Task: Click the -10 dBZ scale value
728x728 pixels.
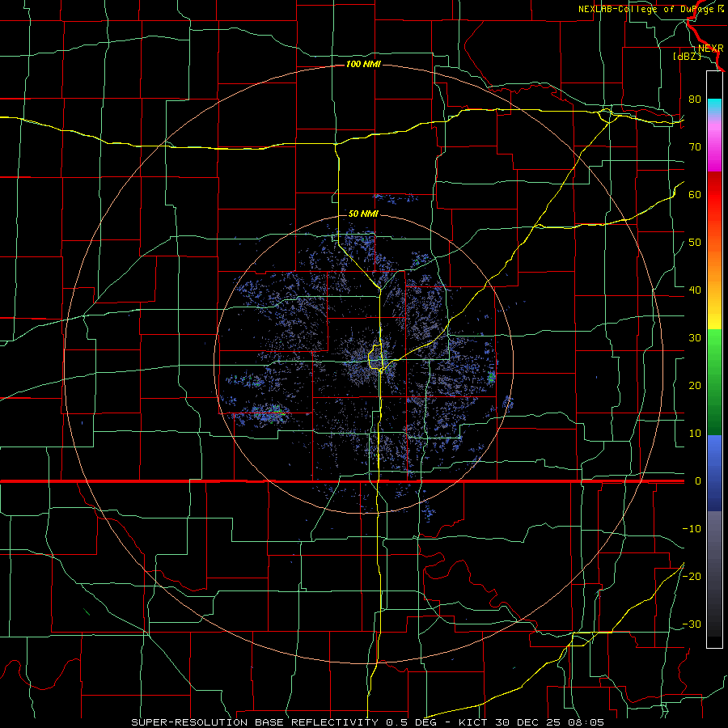Action: coord(692,529)
